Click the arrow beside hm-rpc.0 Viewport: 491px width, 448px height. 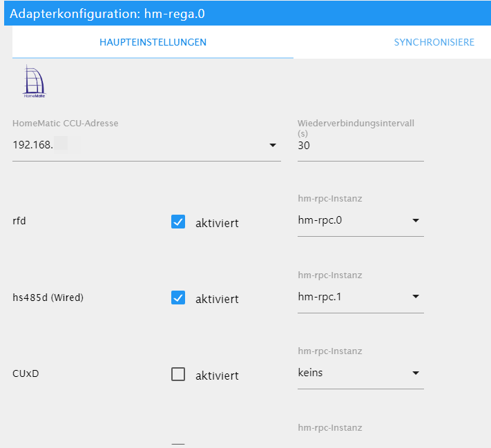tap(416, 220)
